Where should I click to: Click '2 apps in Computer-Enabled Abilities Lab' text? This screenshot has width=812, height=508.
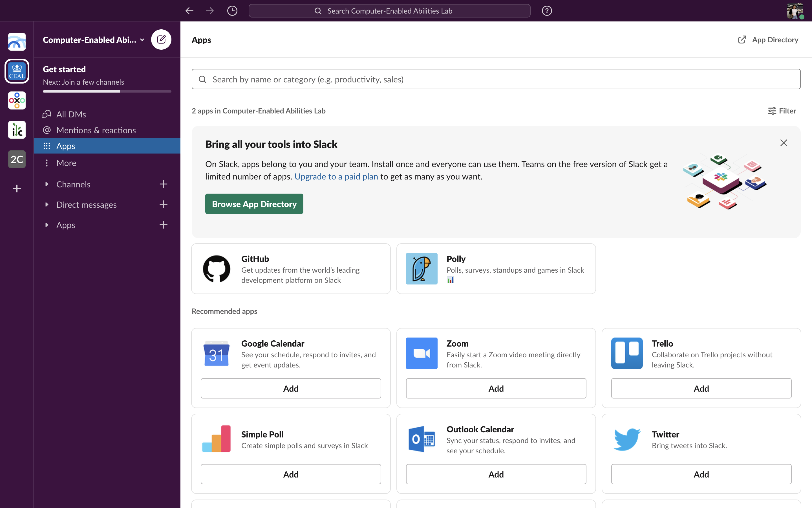pyautogui.click(x=258, y=111)
